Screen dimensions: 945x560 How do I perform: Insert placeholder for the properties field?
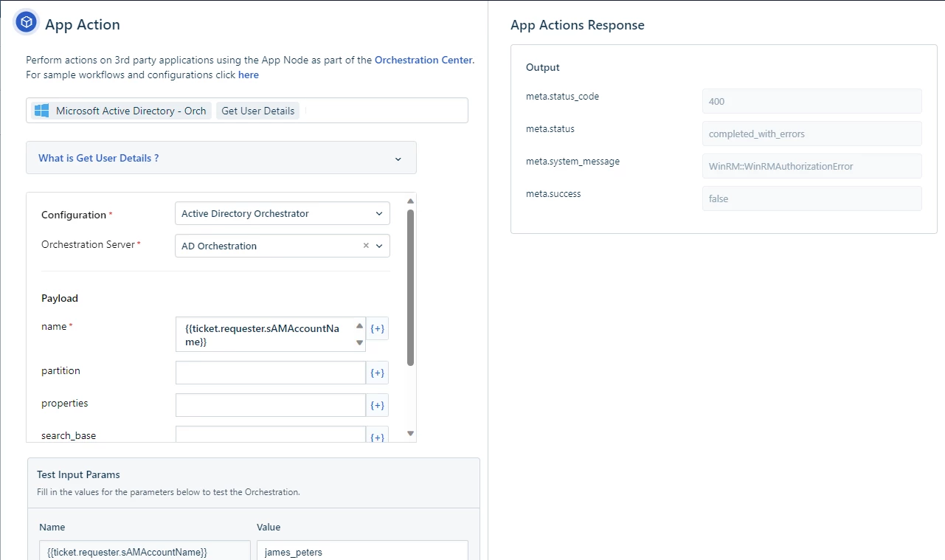pos(377,405)
